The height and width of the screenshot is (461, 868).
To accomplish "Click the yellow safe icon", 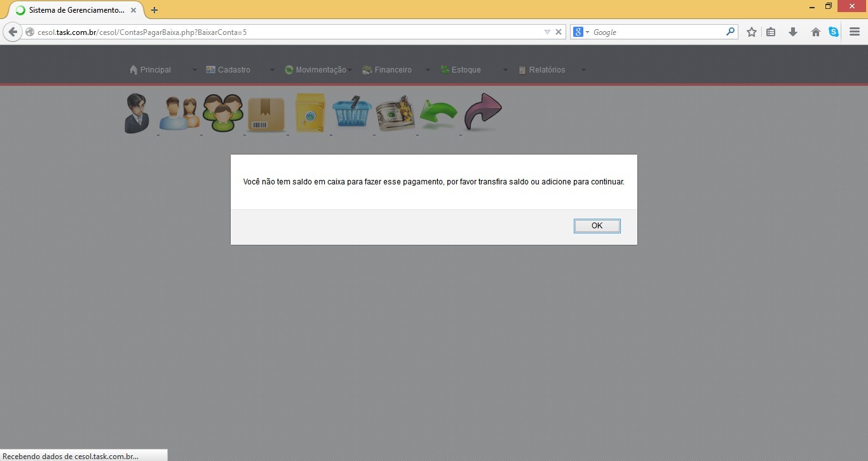I will [x=309, y=114].
